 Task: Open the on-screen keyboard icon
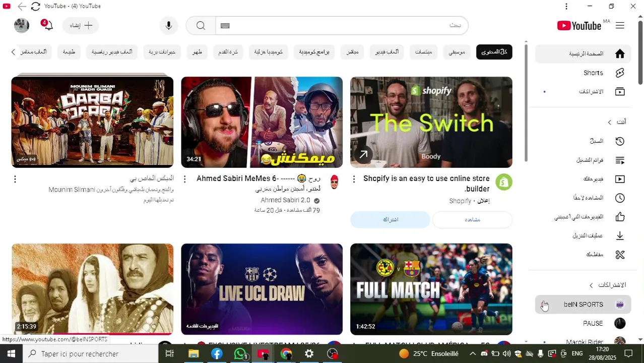point(225,26)
